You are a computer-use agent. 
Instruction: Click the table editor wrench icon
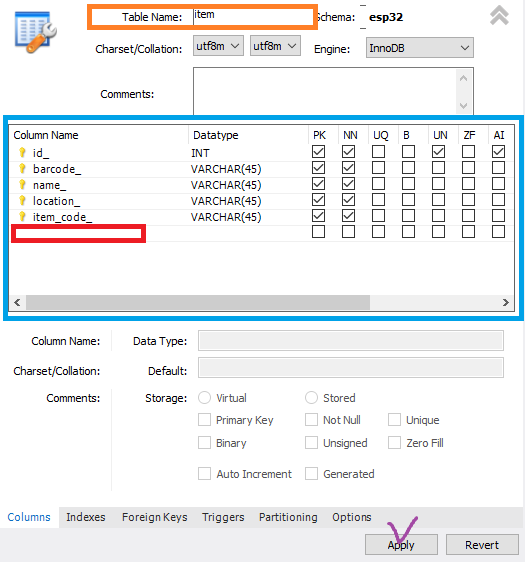pos(35,32)
